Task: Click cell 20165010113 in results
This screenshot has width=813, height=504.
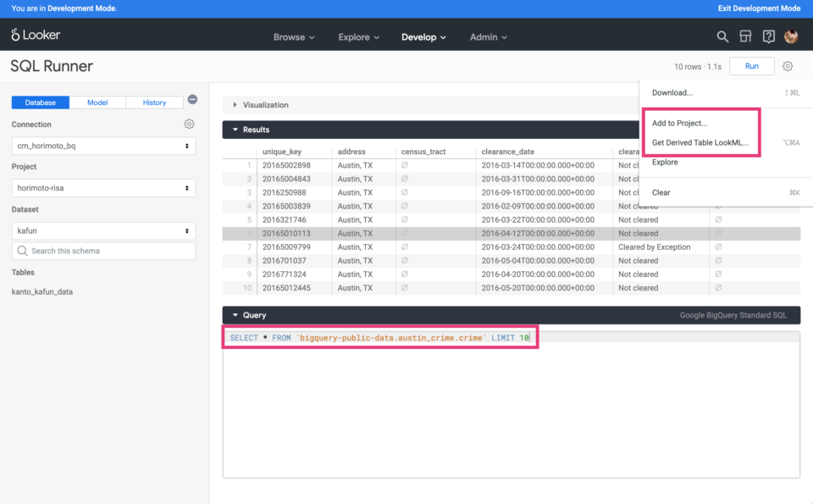Action: pos(286,233)
